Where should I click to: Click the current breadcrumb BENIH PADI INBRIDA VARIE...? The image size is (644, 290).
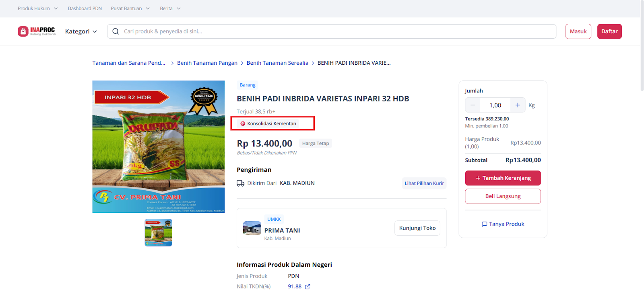[x=354, y=63]
